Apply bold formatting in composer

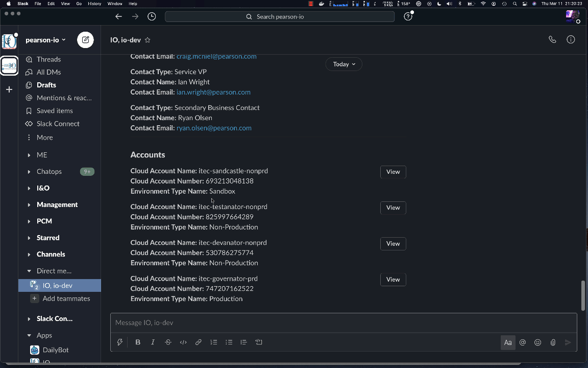coord(138,342)
